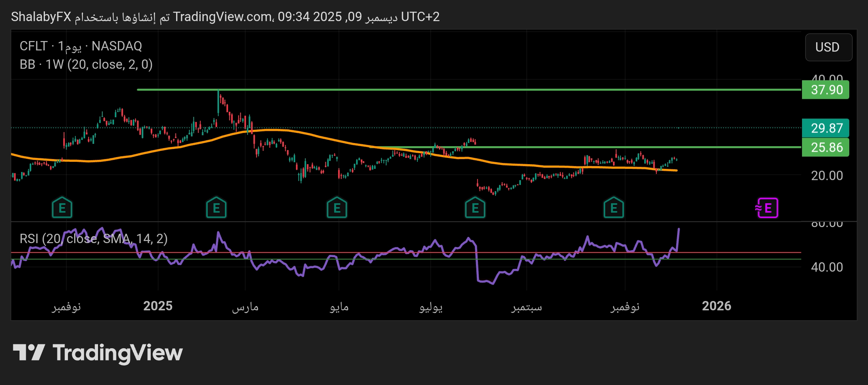
Task: Click the last green earnings marker
Action: (x=614, y=208)
